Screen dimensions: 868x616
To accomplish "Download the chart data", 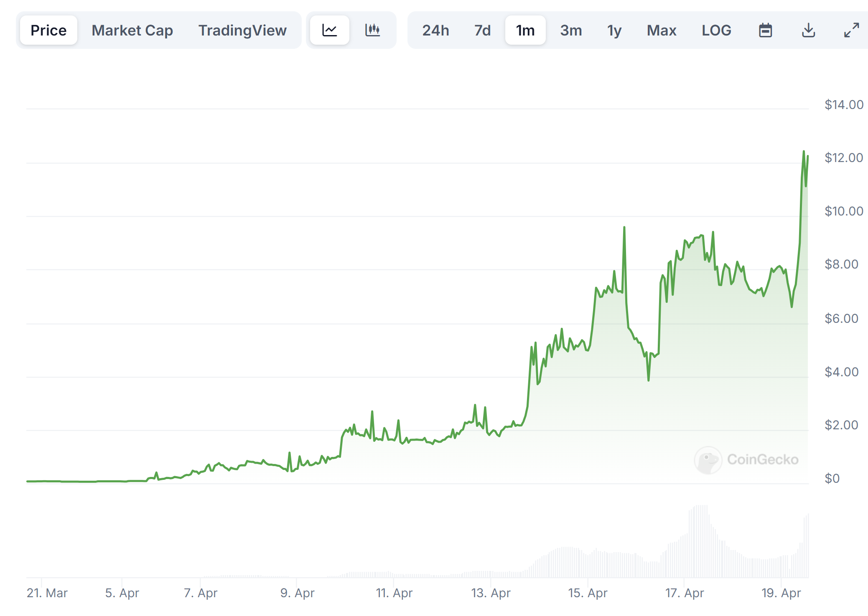I will tap(808, 30).
